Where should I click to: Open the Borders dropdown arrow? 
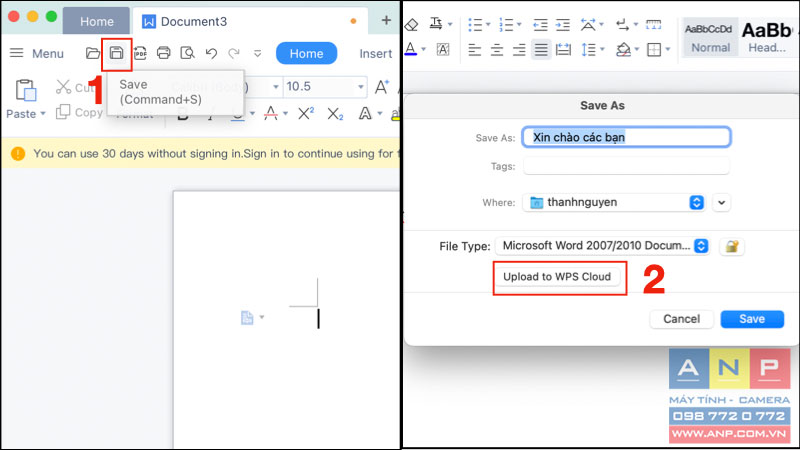pyautogui.click(x=668, y=50)
